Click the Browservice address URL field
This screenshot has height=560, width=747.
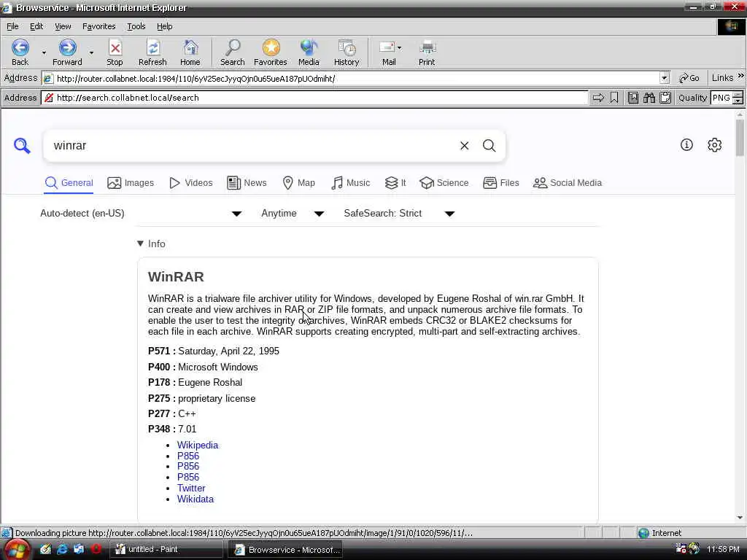[x=314, y=98]
